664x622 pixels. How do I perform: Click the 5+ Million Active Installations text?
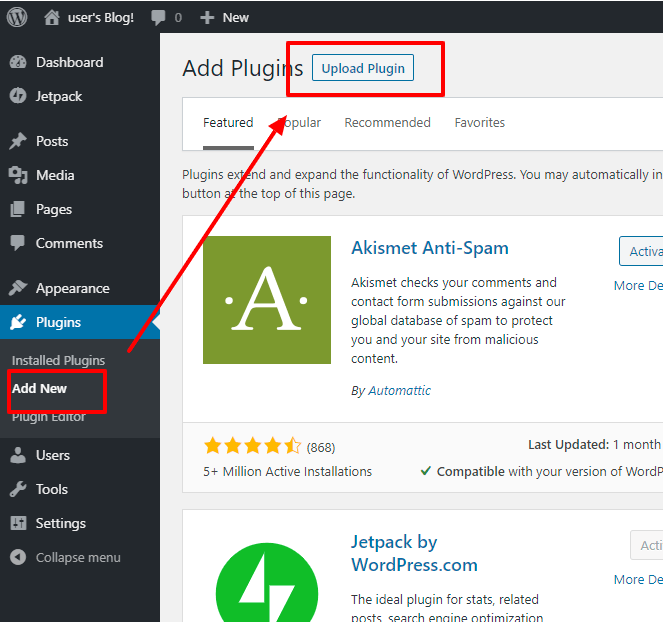pyautogui.click(x=288, y=471)
